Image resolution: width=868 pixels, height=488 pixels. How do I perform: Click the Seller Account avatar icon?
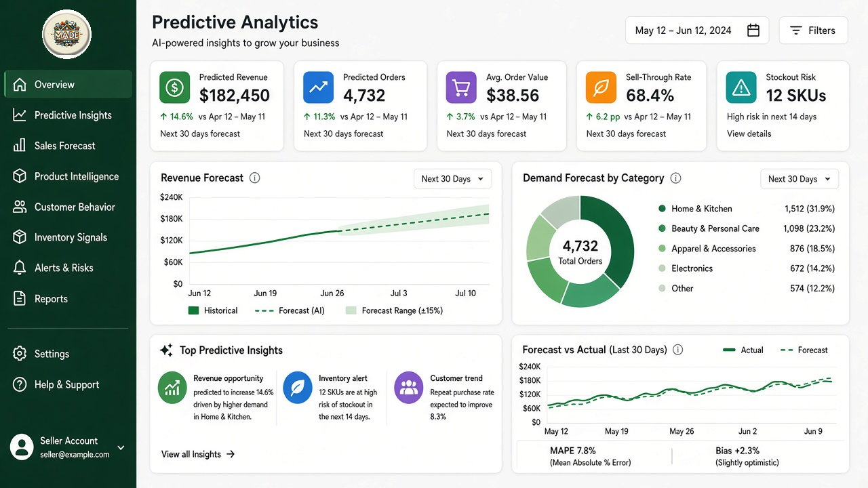(x=22, y=447)
